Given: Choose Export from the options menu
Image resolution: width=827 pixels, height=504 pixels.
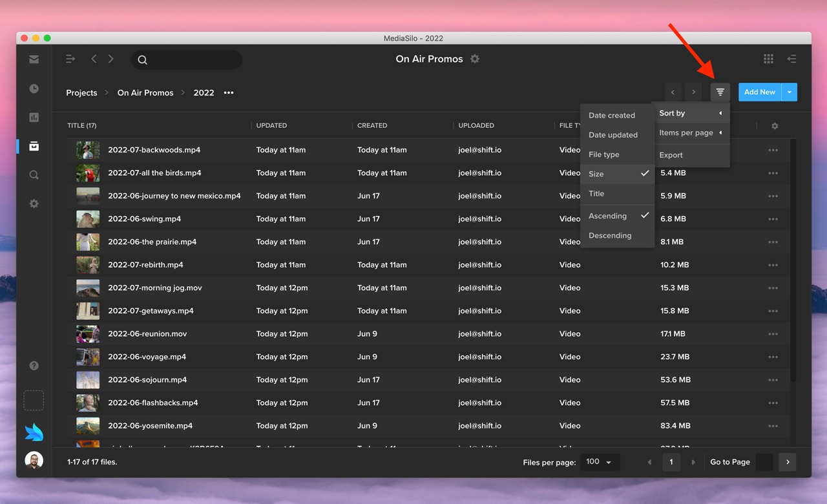Looking at the screenshot, I should [x=691, y=155].
